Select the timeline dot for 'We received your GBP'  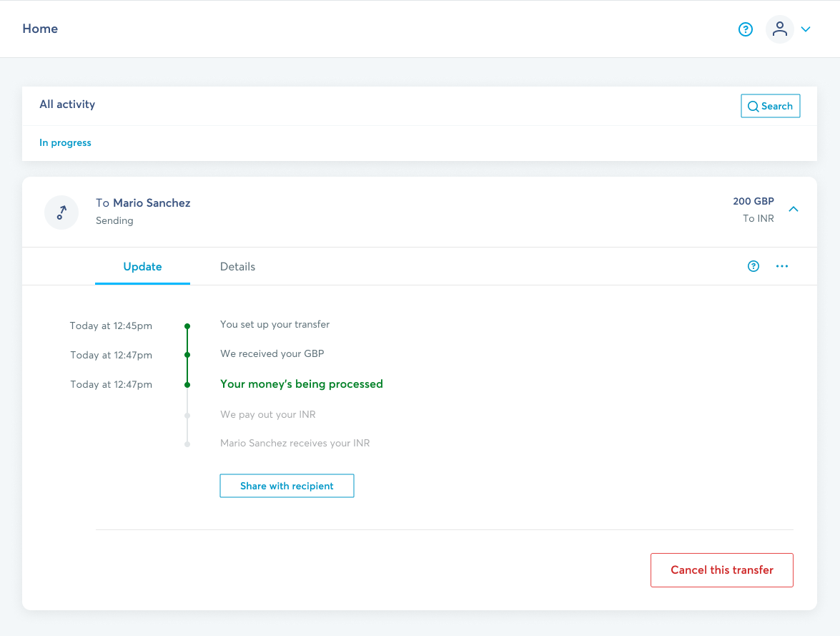click(x=187, y=355)
